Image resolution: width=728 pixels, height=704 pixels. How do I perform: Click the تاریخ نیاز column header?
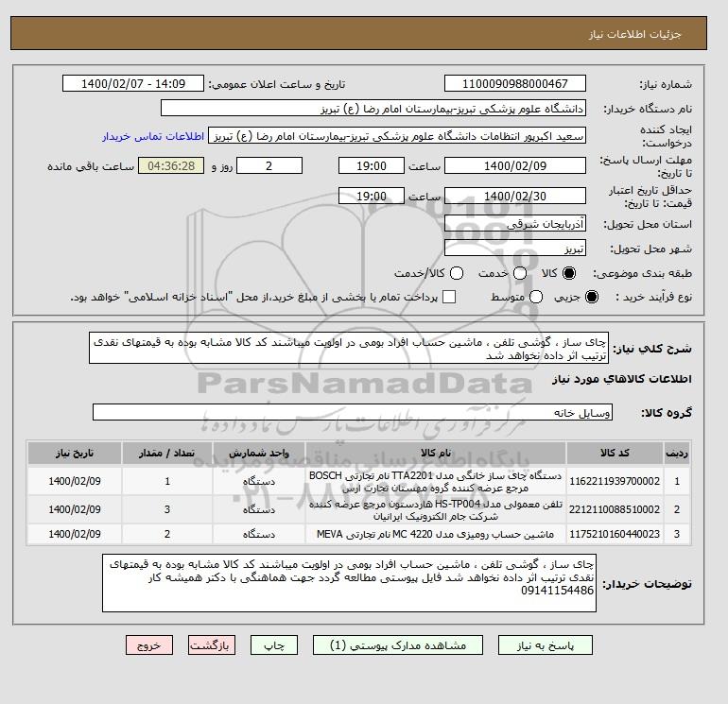pyautogui.click(x=75, y=453)
